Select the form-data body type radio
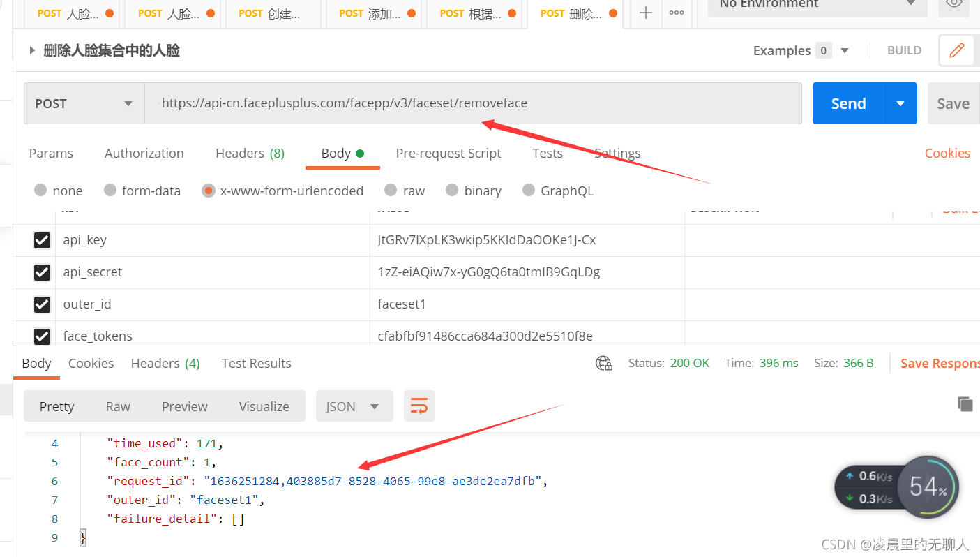Viewport: 980px width, 557px height. coord(110,190)
